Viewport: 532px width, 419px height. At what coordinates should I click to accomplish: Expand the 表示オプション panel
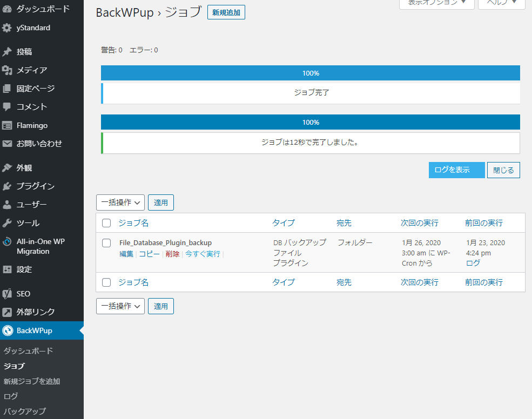[436, 3]
